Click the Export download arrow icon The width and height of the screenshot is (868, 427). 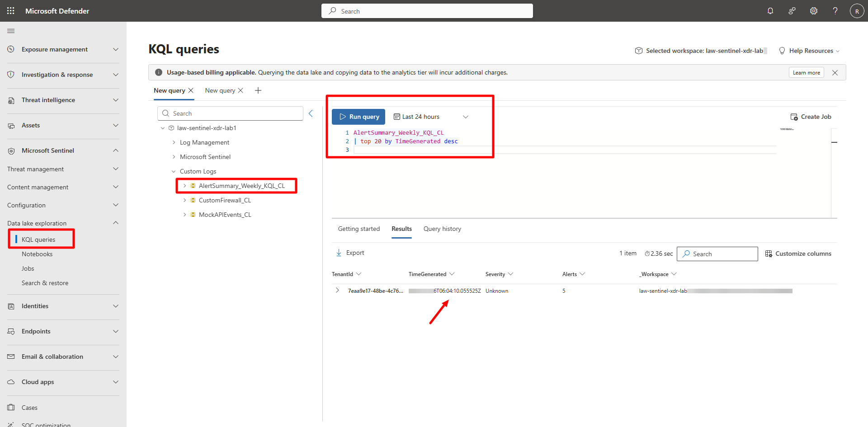click(339, 253)
